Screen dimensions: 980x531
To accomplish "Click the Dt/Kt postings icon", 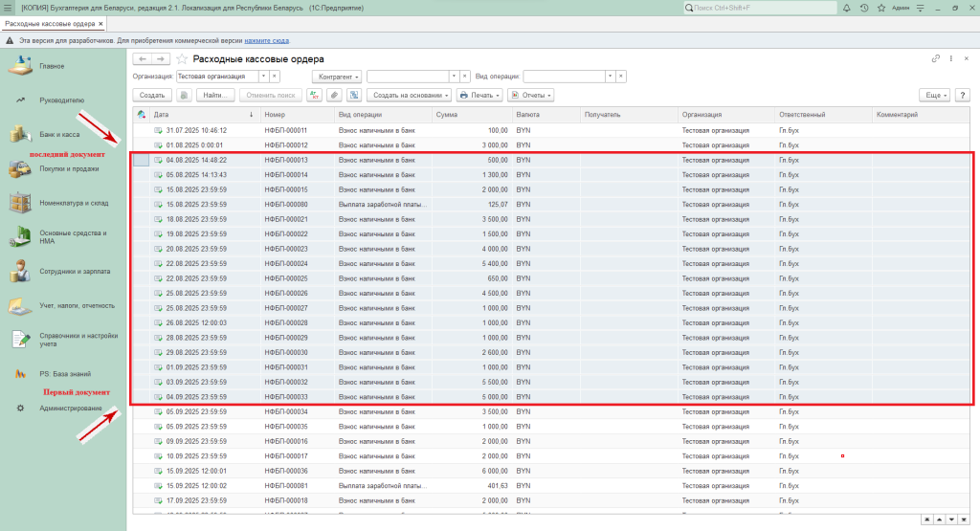I will point(314,96).
